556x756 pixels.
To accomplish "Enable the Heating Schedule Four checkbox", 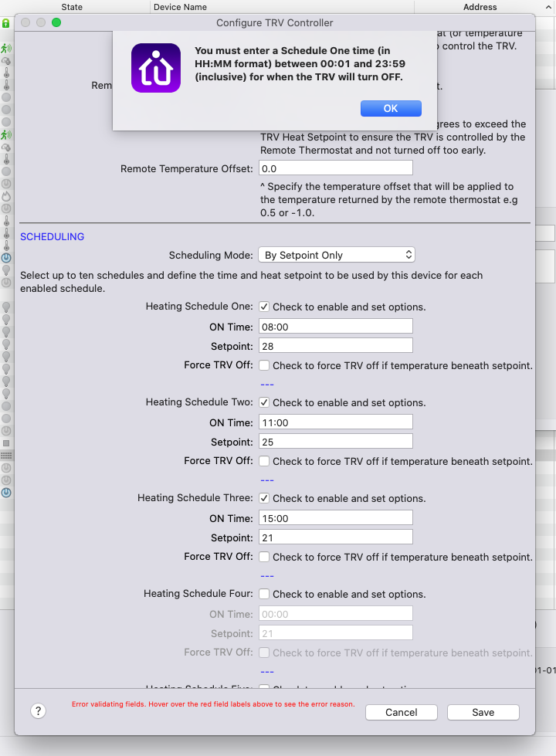I will pyautogui.click(x=264, y=594).
